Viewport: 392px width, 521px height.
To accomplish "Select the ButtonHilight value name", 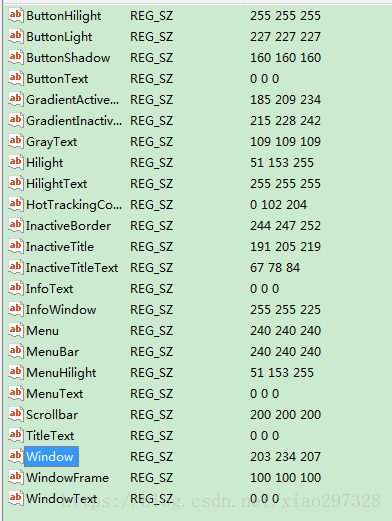I will (64, 16).
